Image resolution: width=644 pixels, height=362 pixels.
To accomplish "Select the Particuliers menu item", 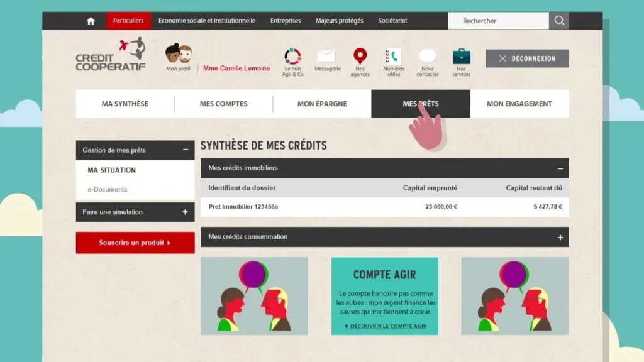I will click(128, 21).
